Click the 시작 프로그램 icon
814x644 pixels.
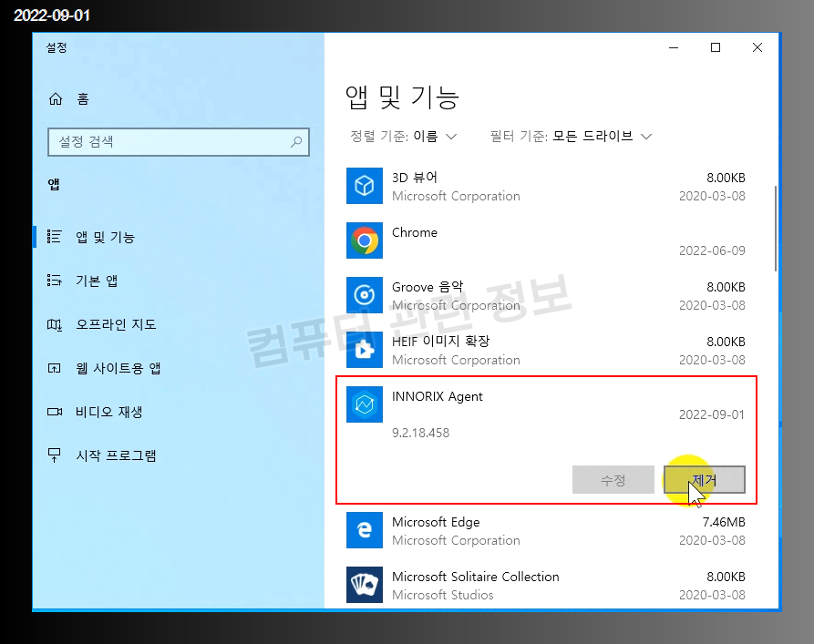point(55,455)
